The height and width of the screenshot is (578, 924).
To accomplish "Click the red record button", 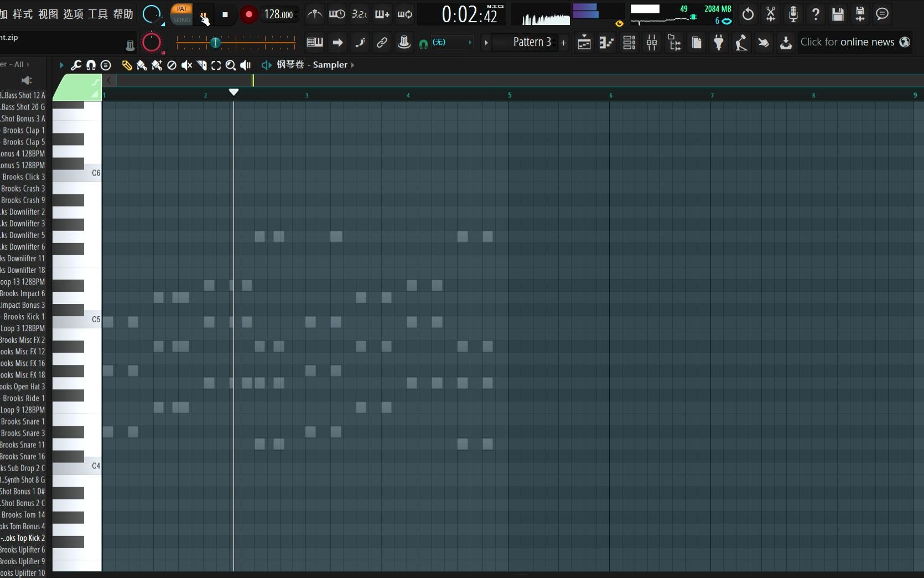I will click(249, 15).
